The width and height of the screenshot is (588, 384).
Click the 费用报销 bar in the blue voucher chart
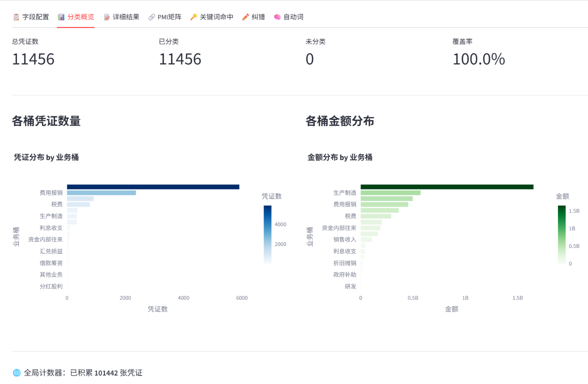click(x=102, y=193)
